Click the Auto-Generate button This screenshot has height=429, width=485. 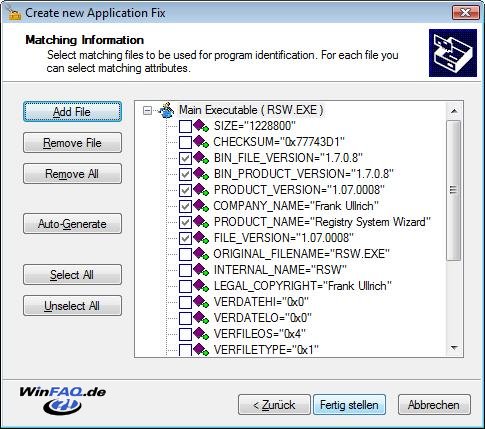72,224
